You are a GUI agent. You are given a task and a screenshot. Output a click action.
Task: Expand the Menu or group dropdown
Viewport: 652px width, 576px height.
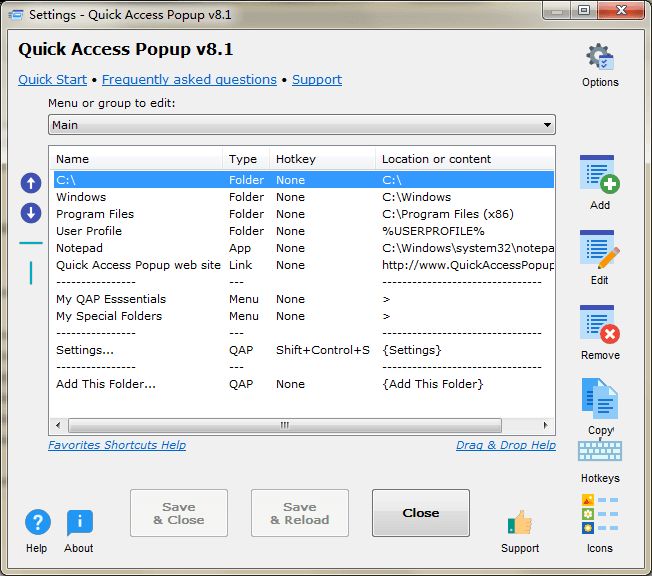[301, 125]
